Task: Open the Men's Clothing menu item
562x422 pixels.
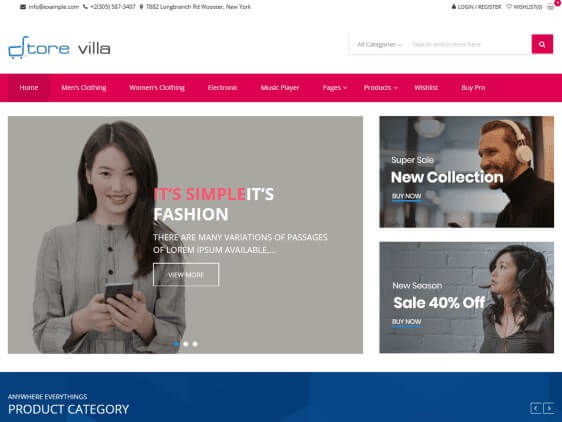Action: pos(84,88)
